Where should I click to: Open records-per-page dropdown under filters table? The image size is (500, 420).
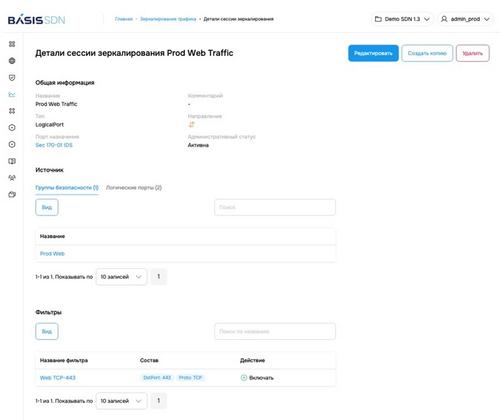[x=121, y=401]
